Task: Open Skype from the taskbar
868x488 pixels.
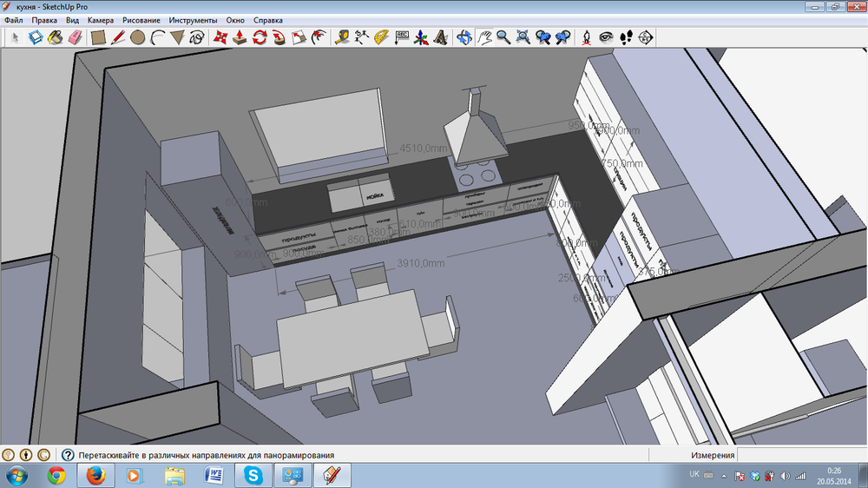Action: (x=253, y=475)
